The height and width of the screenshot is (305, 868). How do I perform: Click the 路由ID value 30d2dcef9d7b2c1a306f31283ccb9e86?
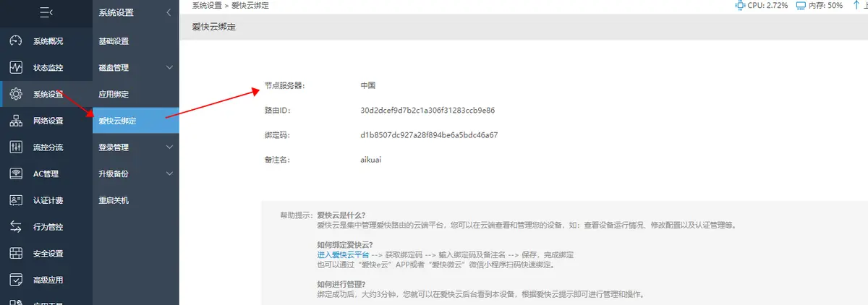pyautogui.click(x=427, y=111)
